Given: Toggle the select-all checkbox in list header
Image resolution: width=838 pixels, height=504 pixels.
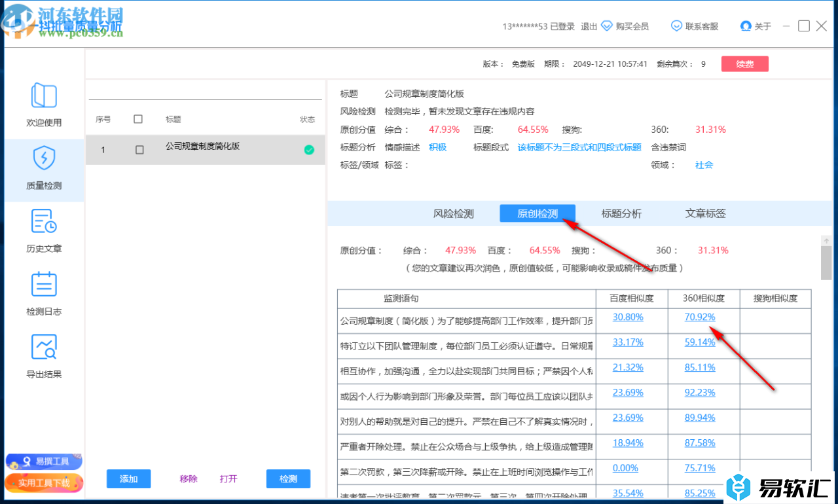Looking at the screenshot, I should (x=138, y=119).
